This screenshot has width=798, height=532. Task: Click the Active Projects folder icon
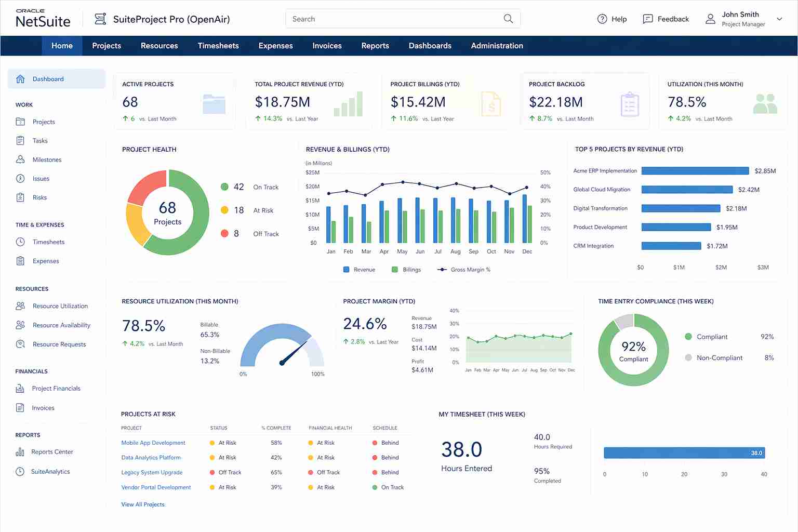214,104
